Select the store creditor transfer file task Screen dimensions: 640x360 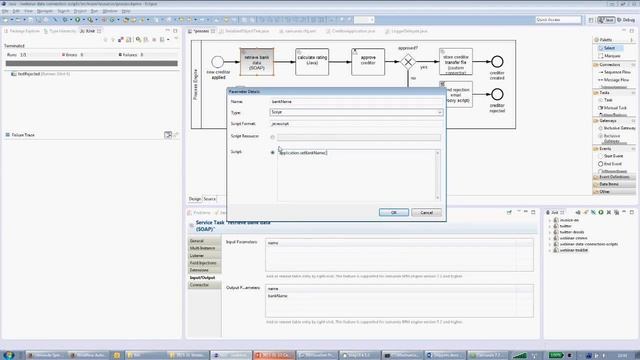pos(456,62)
